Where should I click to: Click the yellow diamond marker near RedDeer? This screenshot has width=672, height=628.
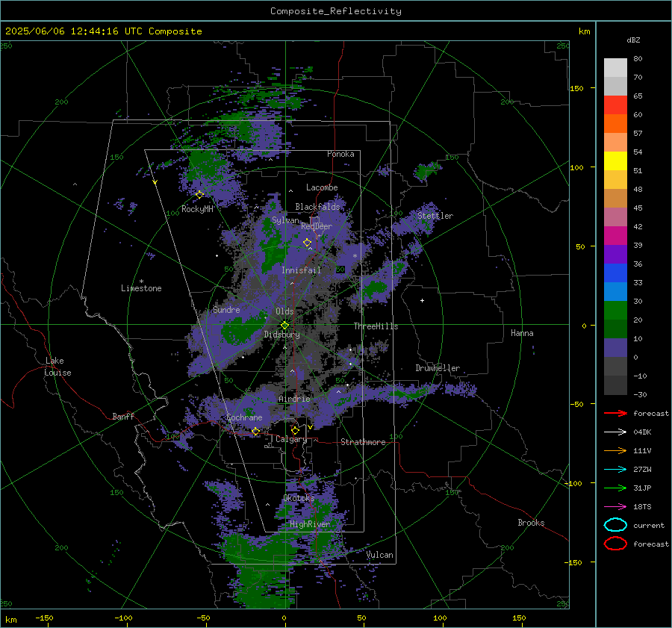click(x=307, y=243)
